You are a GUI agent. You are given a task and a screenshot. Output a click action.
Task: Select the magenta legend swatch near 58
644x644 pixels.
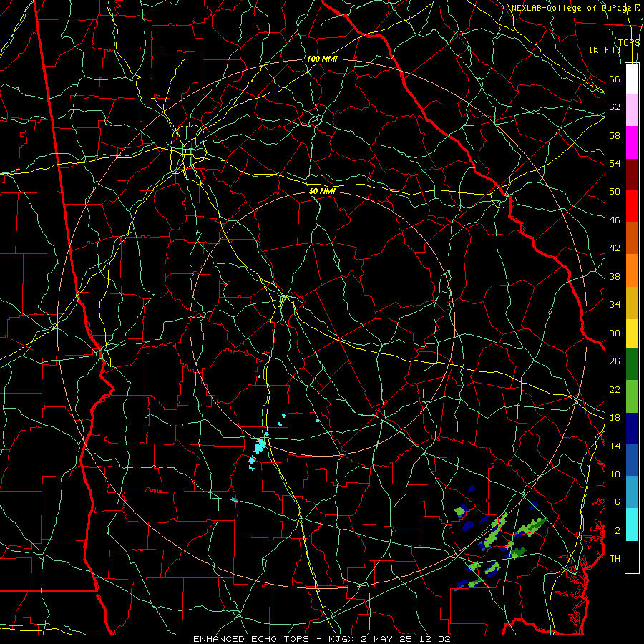pos(632,142)
